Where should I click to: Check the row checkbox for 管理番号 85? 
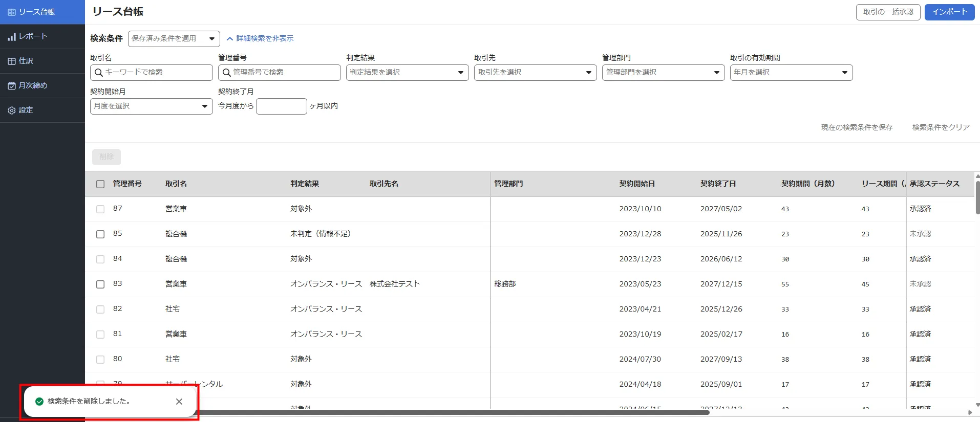point(100,234)
